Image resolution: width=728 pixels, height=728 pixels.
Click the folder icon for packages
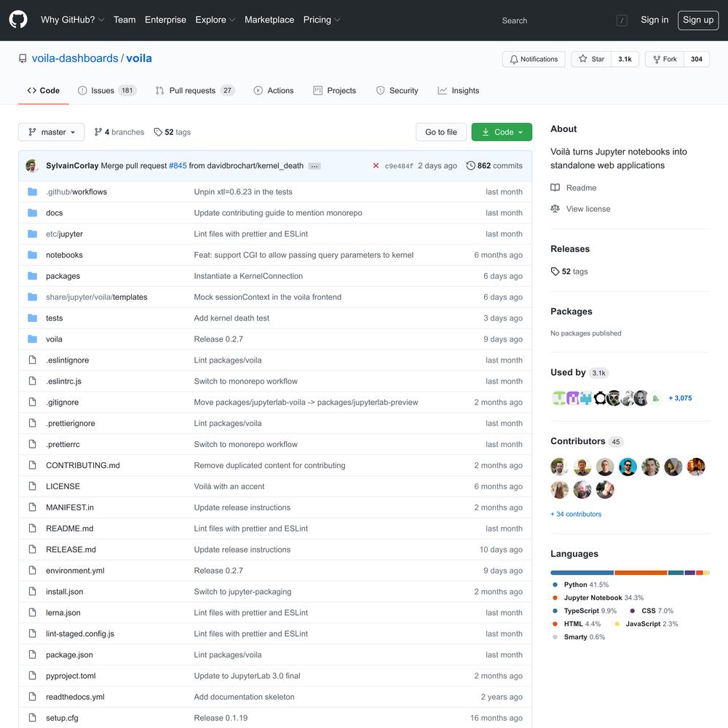pyautogui.click(x=32, y=276)
